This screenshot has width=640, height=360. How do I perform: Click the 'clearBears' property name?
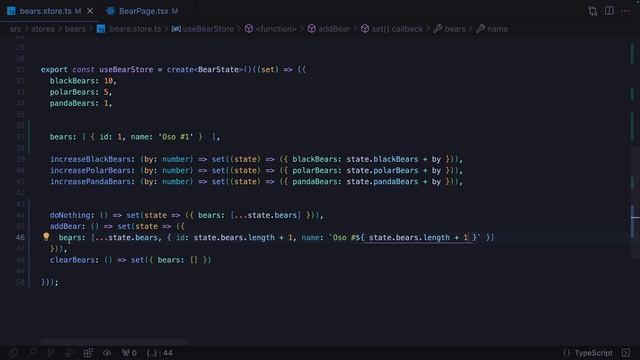tap(72, 260)
